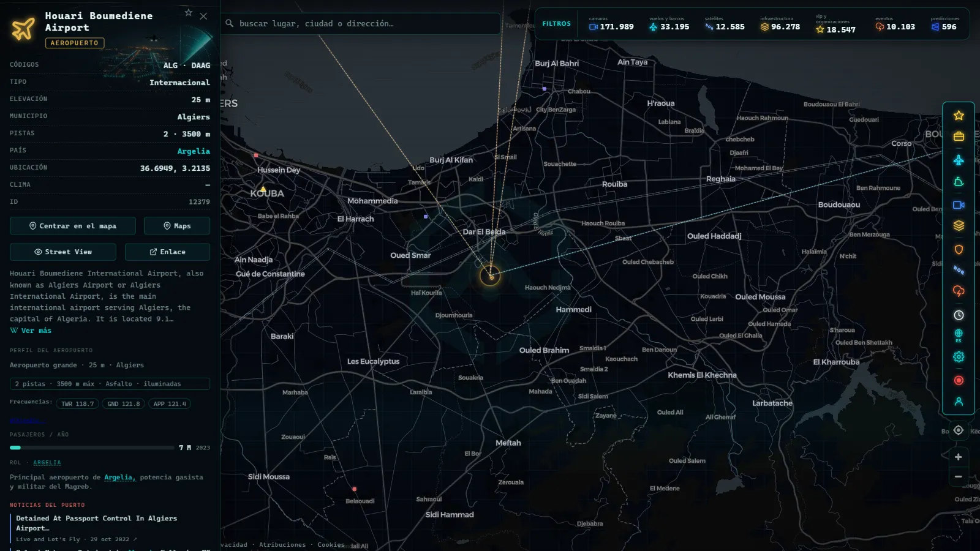The width and height of the screenshot is (980, 551).
Task: Close the Houari Boumediene Airport panel
Action: tap(203, 16)
